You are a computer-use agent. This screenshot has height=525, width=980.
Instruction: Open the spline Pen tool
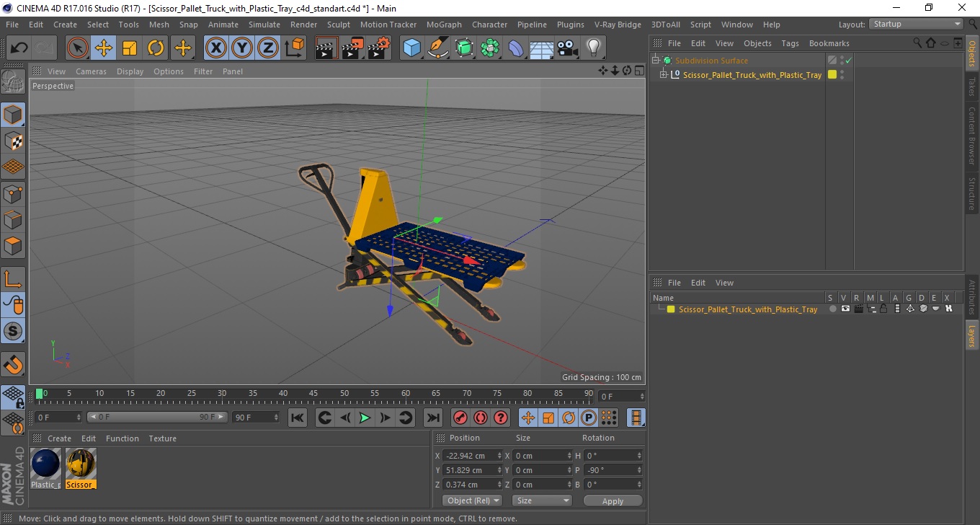click(438, 48)
